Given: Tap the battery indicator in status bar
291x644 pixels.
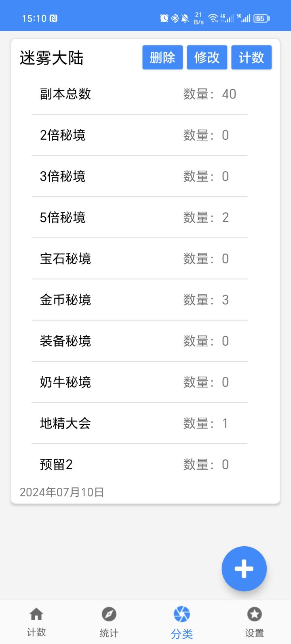Looking at the screenshot, I should pos(261,18).
